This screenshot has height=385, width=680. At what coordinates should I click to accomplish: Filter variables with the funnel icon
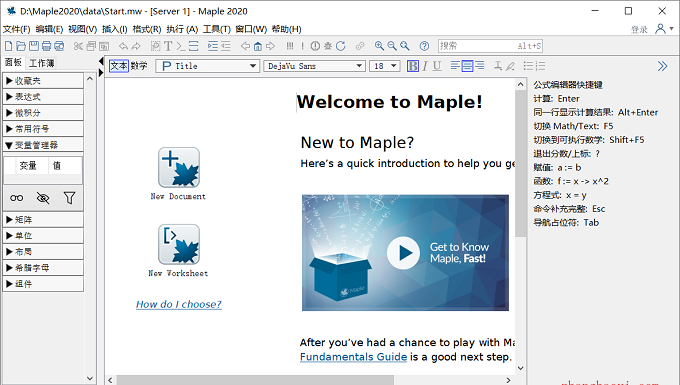(69, 198)
